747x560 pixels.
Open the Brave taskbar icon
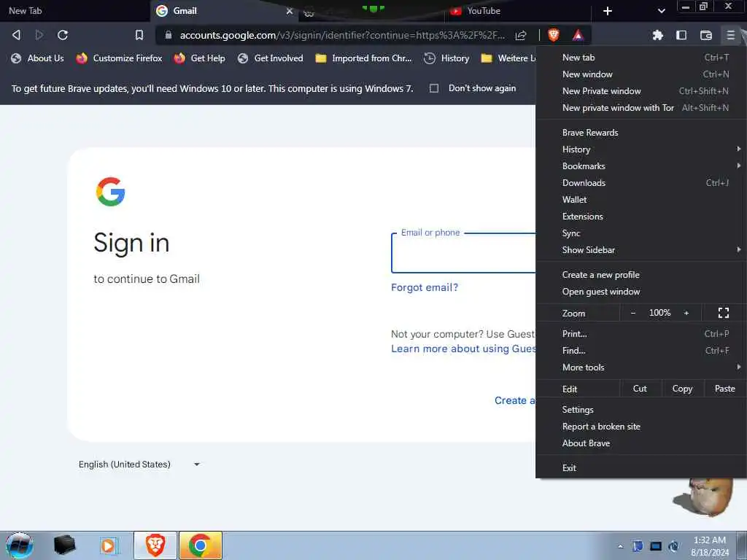(x=155, y=545)
